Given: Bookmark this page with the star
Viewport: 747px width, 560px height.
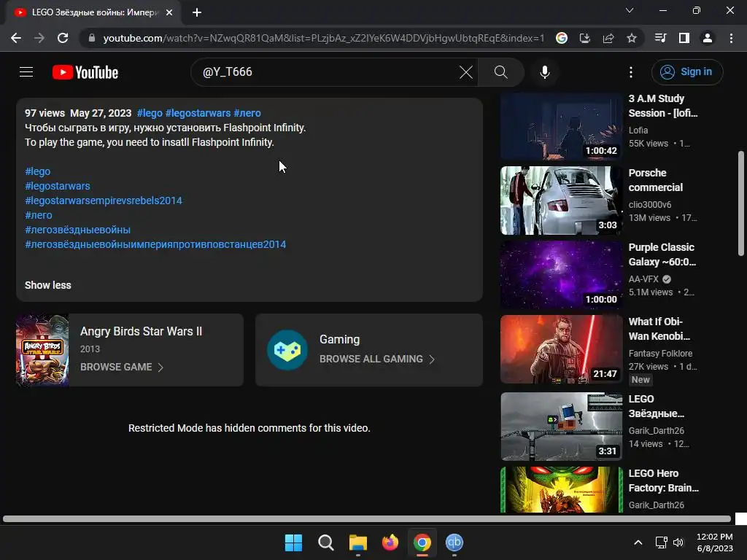Looking at the screenshot, I should click(632, 38).
